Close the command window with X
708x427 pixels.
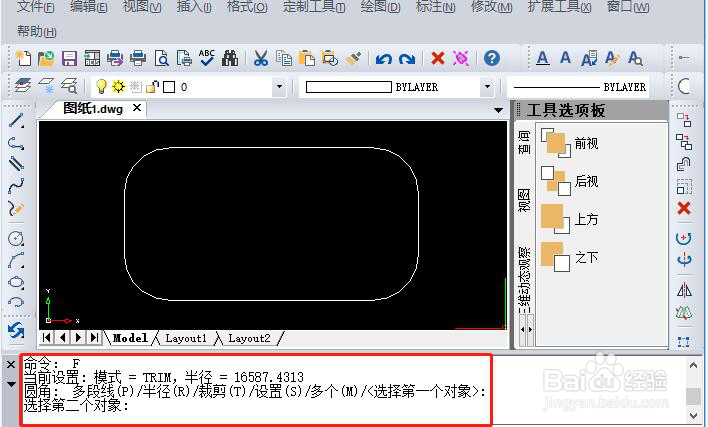(11, 364)
